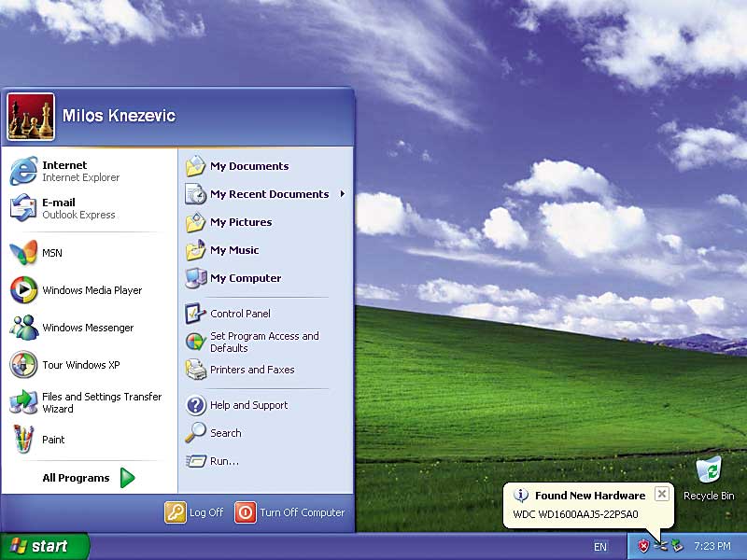Open the MSN butterfly icon
The image size is (747, 560).
(x=23, y=253)
